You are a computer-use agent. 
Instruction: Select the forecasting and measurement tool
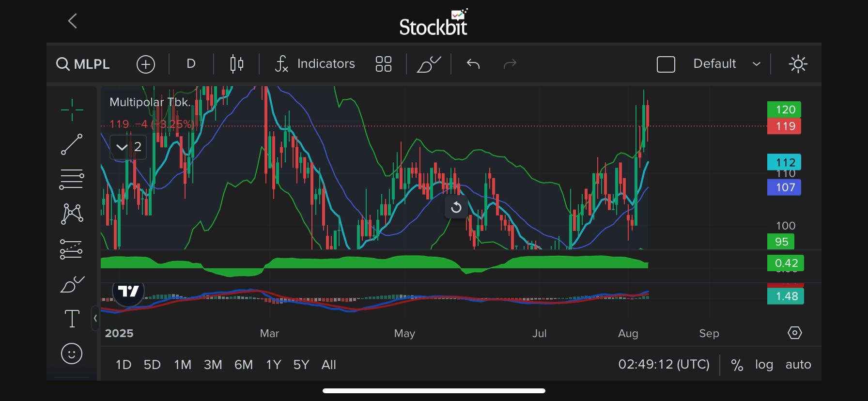tap(72, 249)
